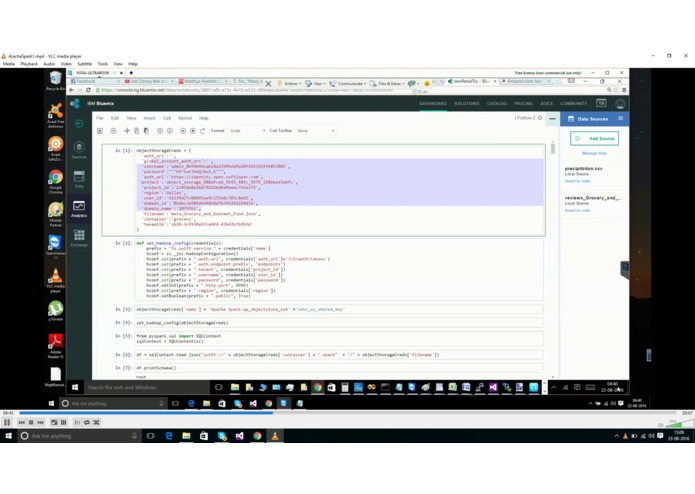Click Chrome icon on bottom taskbar

pos(257,436)
